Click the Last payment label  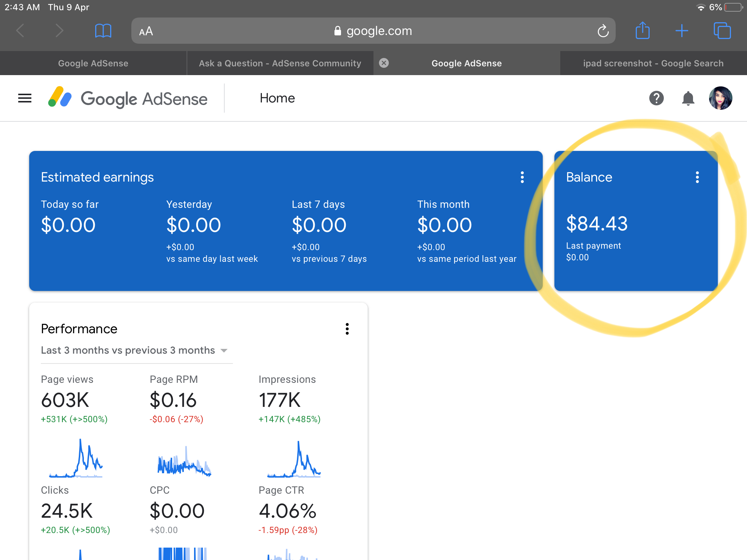[x=593, y=246]
